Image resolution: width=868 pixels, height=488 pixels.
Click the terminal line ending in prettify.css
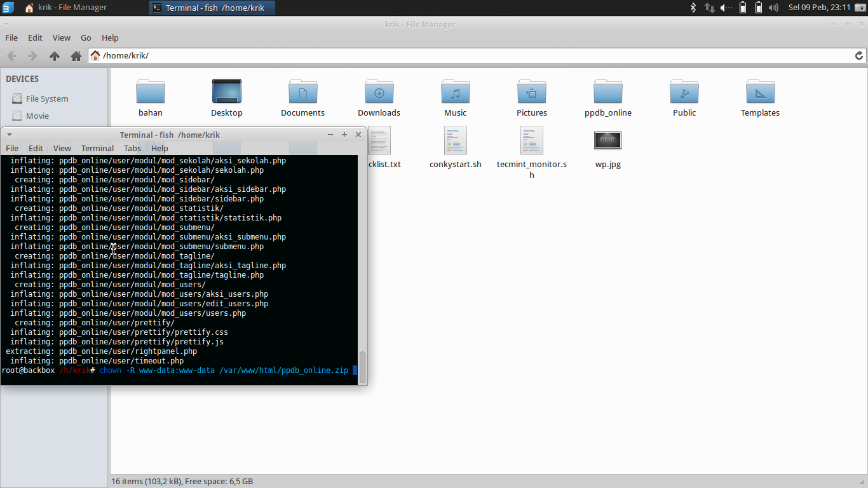(x=119, y=332)
